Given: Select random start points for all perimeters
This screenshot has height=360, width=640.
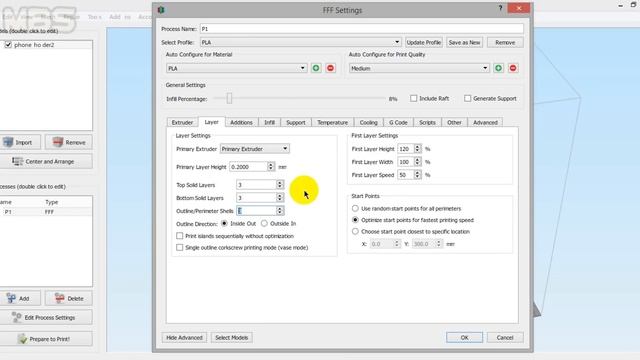Looking at the screenshot, I should click(x=355, y=209).
